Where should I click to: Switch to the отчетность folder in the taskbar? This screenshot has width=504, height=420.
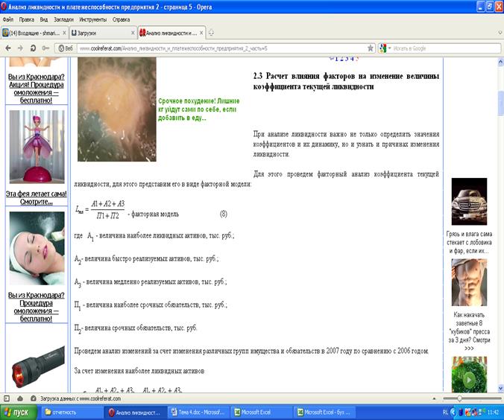(72, 413)
